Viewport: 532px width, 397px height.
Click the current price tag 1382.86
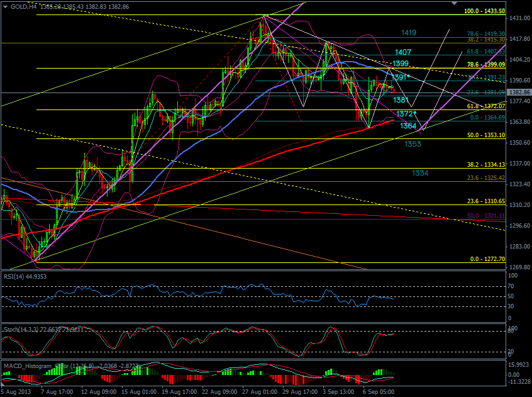(519, 92)
